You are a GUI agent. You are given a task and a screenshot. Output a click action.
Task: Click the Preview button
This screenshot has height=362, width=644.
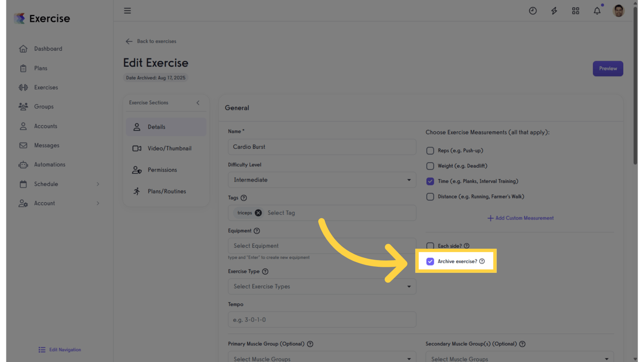608,68
